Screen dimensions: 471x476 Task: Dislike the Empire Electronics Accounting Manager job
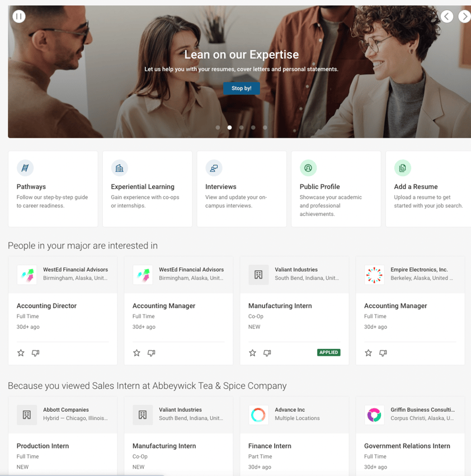(383, 353)
